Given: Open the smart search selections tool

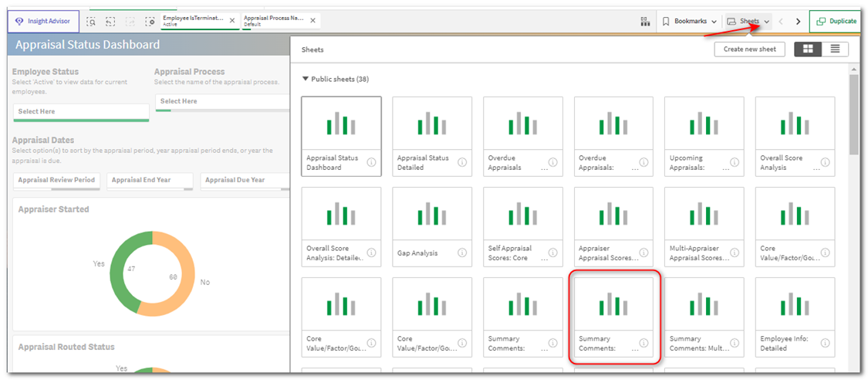Looking at the screenshot, I should coord(92,22).
